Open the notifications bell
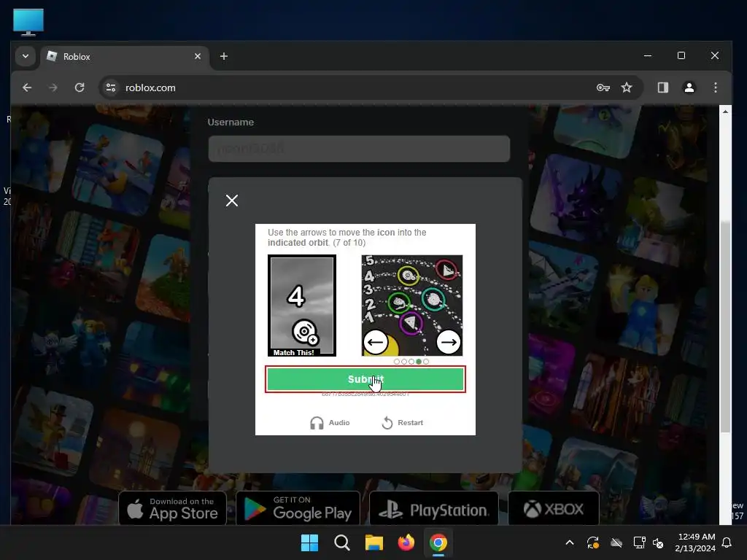 [x=727, y=542]
